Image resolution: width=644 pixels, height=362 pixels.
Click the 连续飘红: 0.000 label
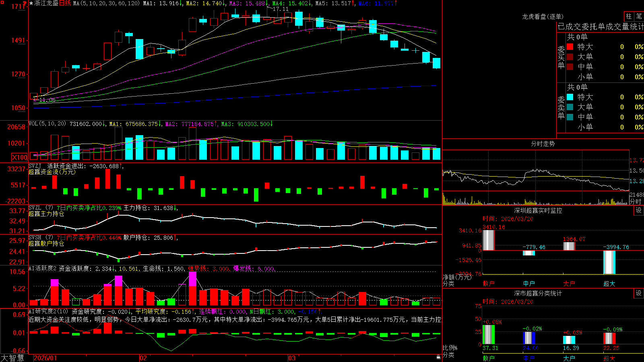click(x=223, y=312)
